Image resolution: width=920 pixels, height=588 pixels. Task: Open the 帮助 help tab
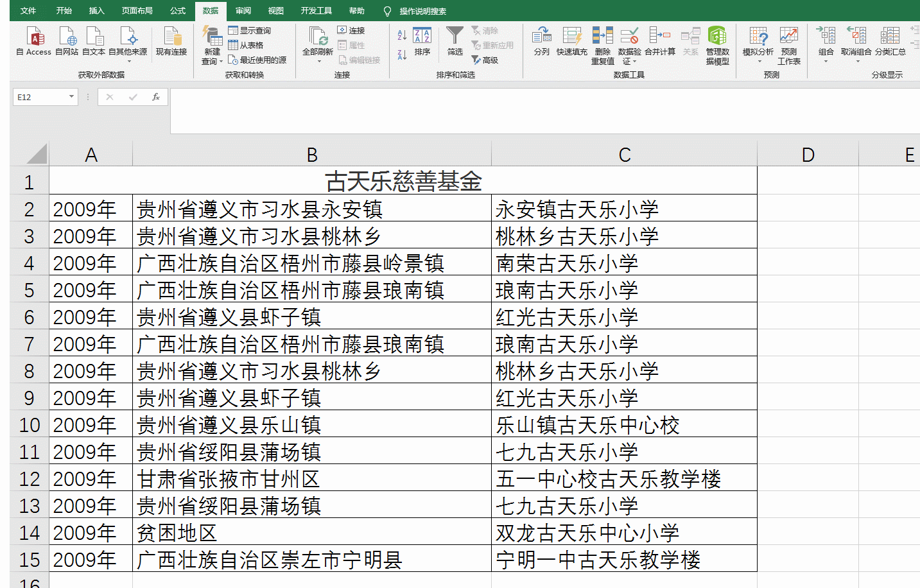[x=357, y=11]
